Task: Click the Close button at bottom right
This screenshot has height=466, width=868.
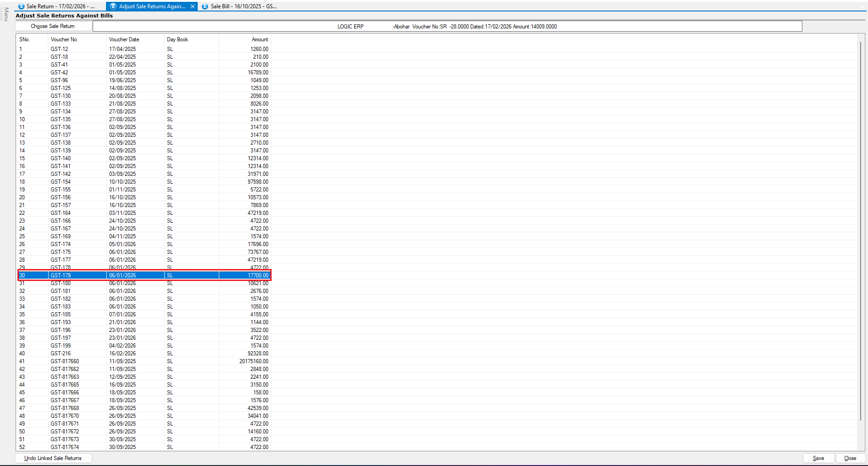Action: pos(850,458)
